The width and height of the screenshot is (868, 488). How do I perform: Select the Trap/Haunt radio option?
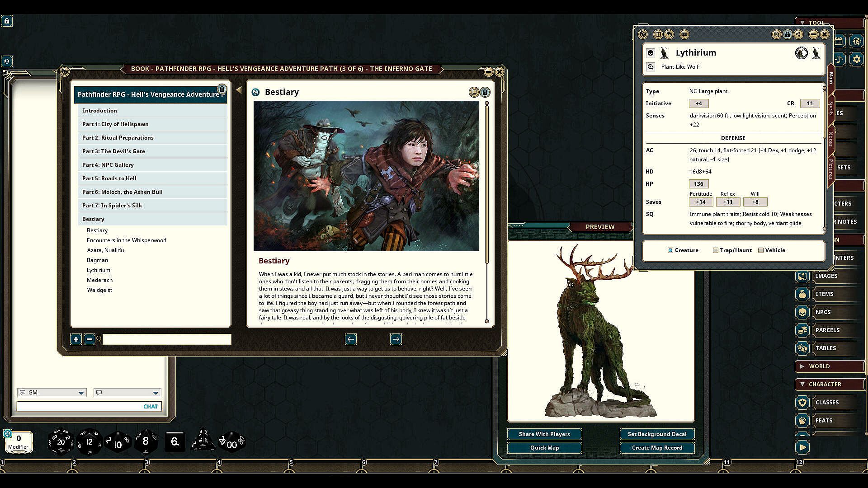coord(716,250)
